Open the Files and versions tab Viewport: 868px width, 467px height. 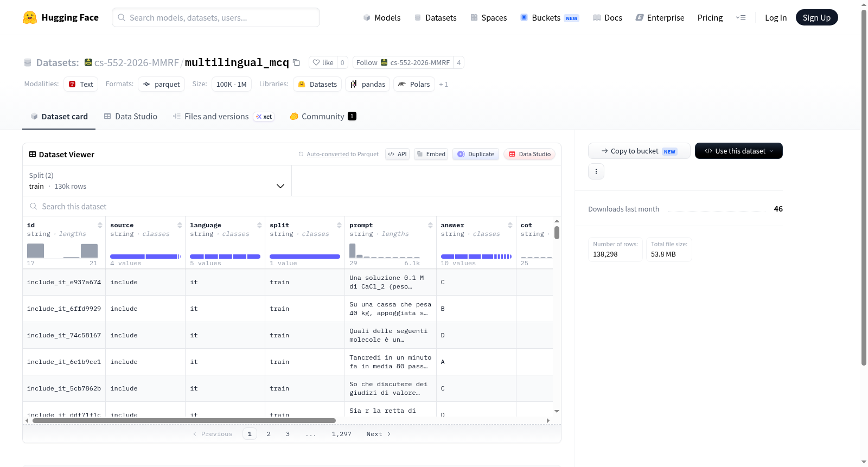[x=224, y=116]
